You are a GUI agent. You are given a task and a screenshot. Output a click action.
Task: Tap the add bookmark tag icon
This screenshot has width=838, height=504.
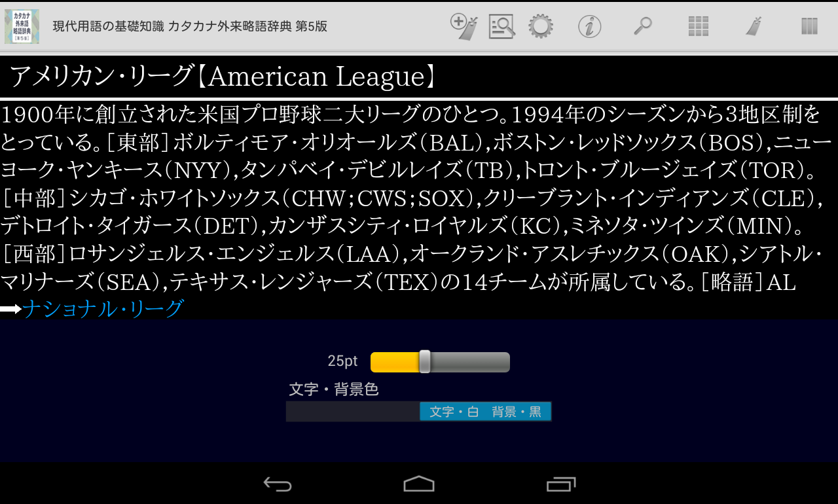point(464,27)
